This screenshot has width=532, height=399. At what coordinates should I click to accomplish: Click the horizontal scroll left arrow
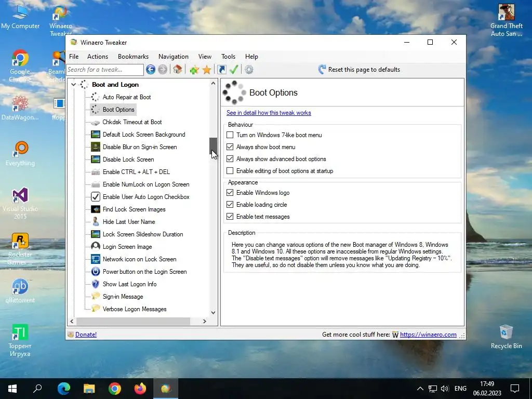(72, 321)
